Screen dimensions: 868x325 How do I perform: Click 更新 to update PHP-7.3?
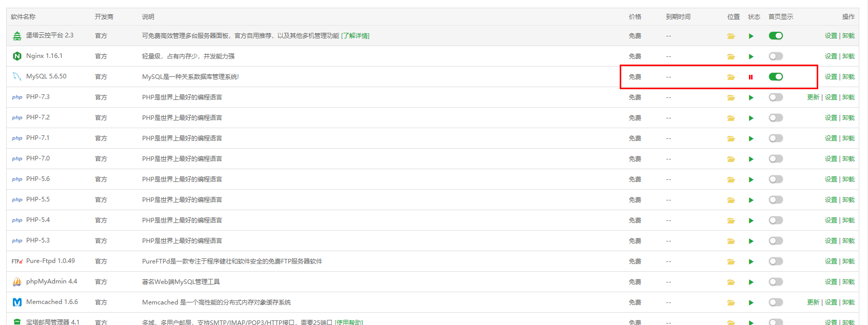point(813,97)
